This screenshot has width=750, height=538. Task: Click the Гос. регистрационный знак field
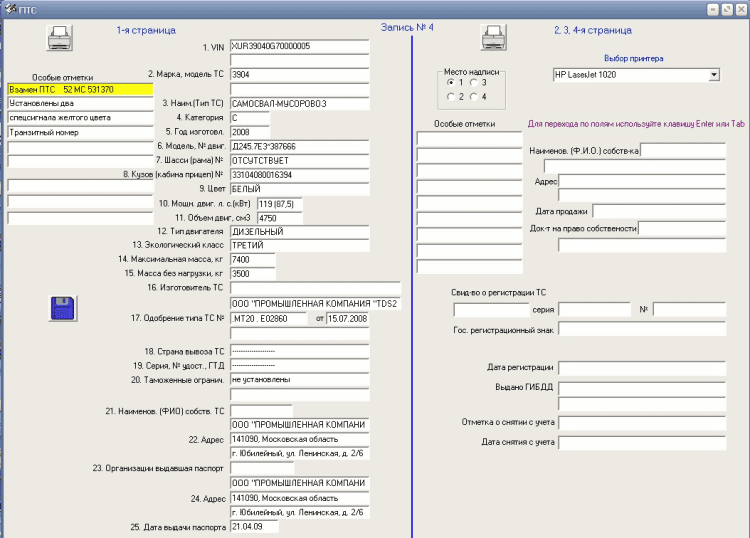(642, 329)
